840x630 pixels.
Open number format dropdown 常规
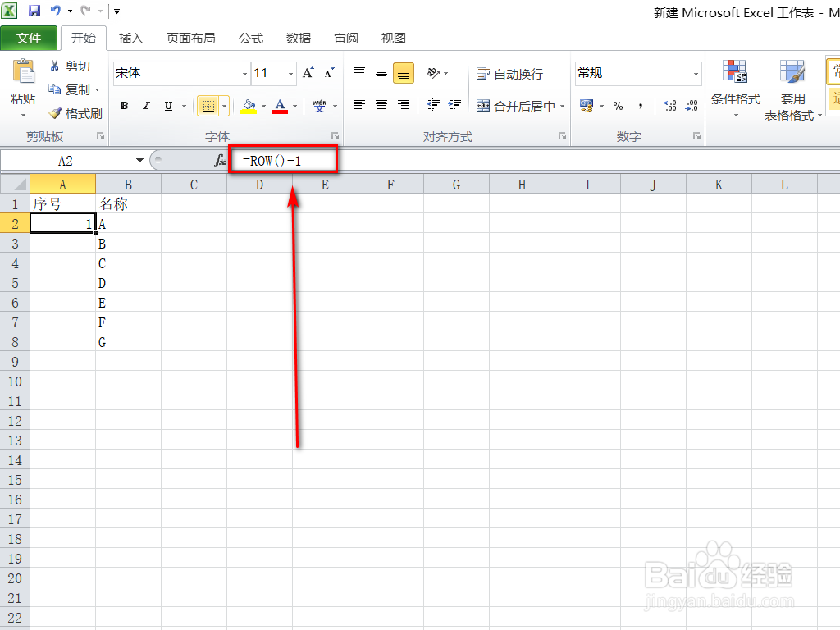pyautogui.click(x=696, y=73)
